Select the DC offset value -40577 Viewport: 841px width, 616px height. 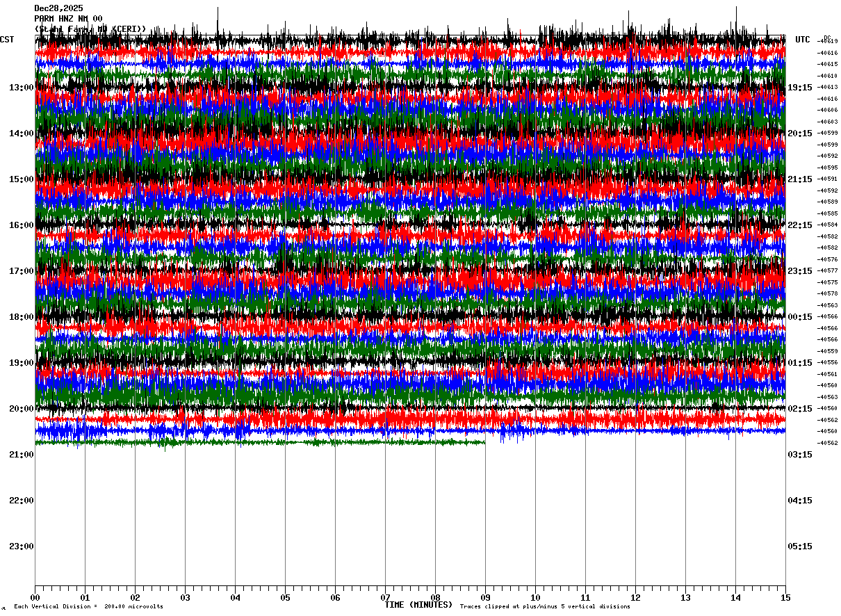[828, 270]
